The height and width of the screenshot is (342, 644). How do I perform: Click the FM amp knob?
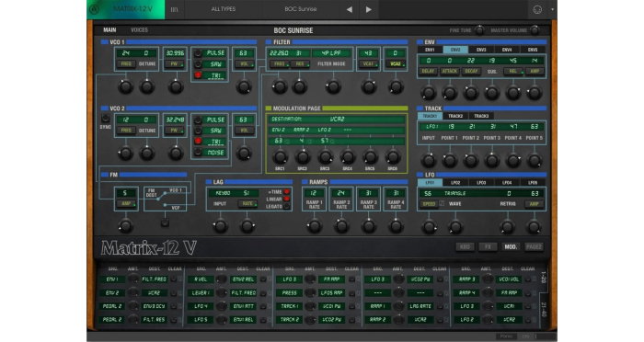(125, 226)
